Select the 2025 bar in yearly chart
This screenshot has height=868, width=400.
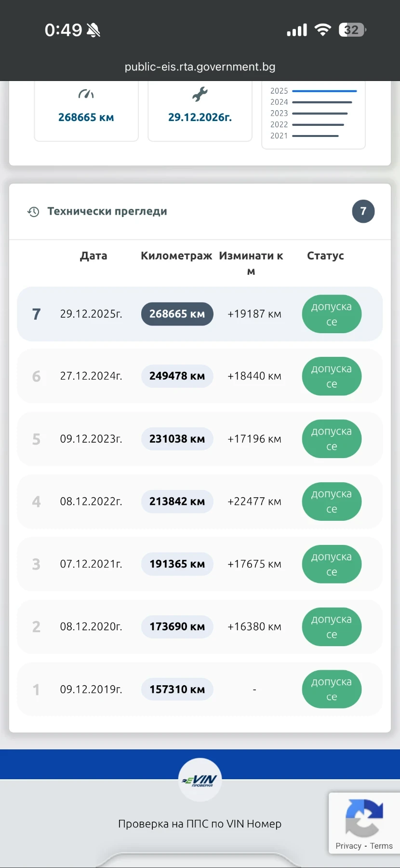coord(324,91)
